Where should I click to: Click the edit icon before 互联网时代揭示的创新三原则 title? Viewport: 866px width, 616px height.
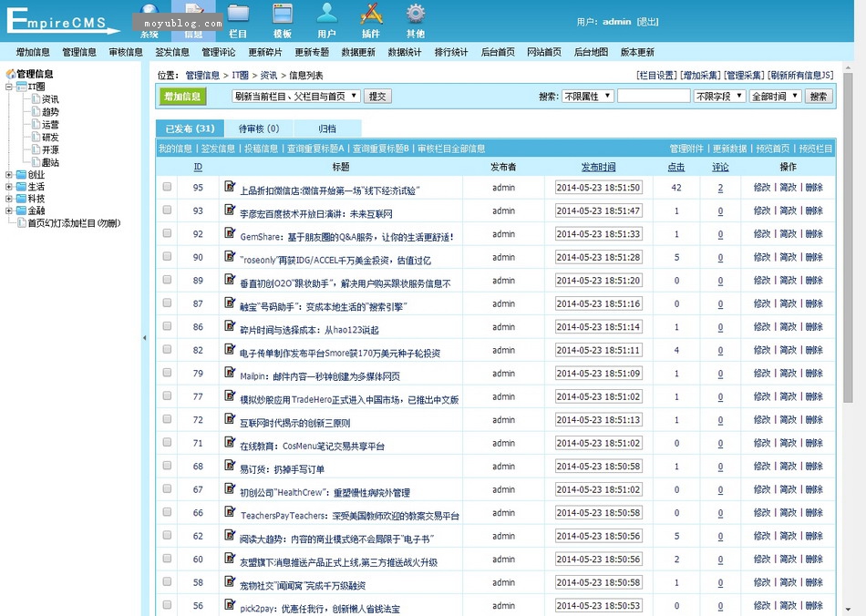[230, 419]
